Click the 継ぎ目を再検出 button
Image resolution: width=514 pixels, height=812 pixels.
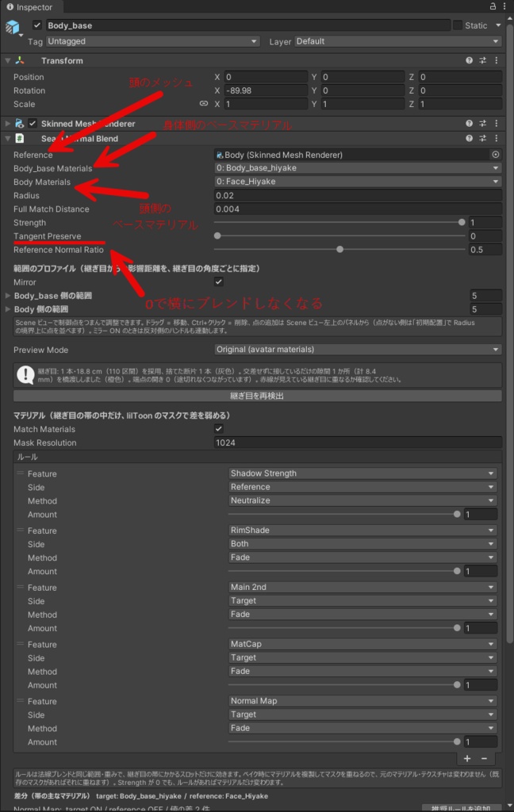coord(258,396)
